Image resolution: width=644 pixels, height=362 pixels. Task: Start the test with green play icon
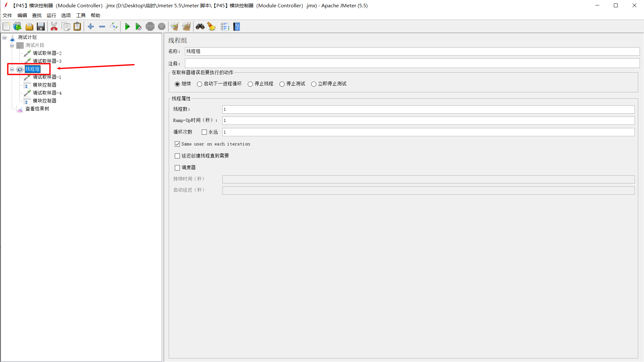(x=127, y=27)
